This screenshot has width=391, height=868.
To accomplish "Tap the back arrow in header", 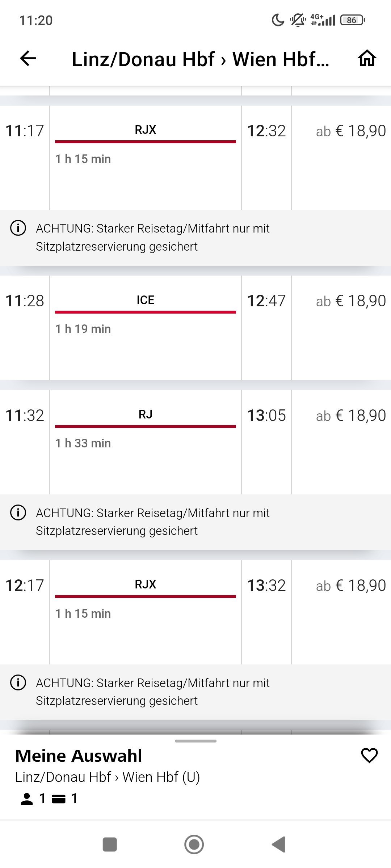I will (28, 59).
